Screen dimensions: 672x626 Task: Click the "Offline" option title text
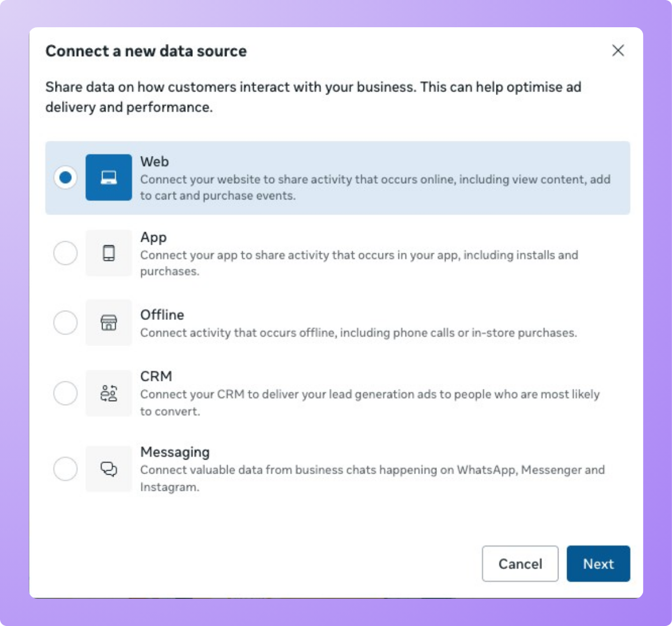pos(162,315)
